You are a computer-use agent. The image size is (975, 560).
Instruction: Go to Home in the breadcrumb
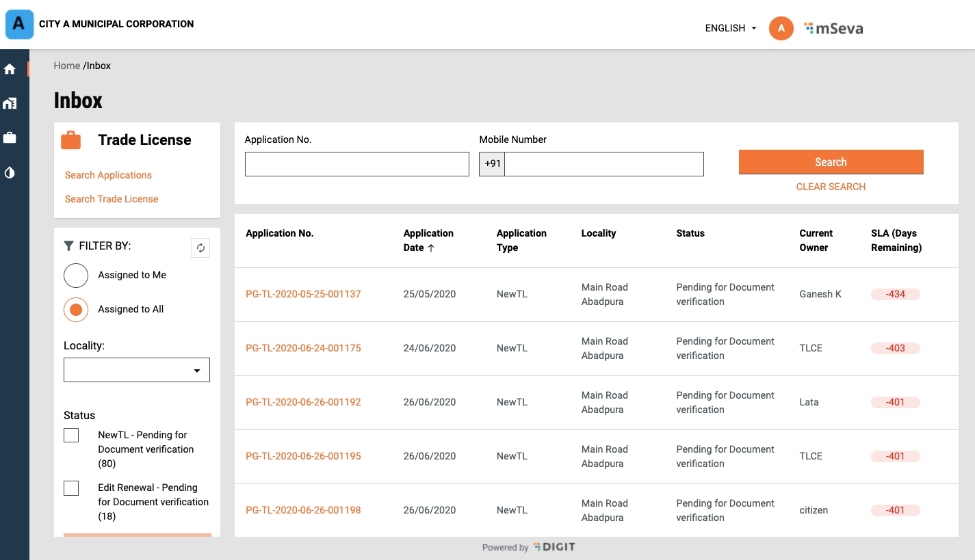67,66
